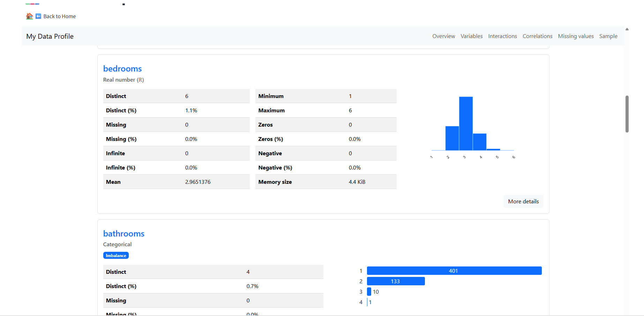Click the bedrooms Distinct (%) value 1.1%
This screenshot has width=644, height=316.
(191, 111)
